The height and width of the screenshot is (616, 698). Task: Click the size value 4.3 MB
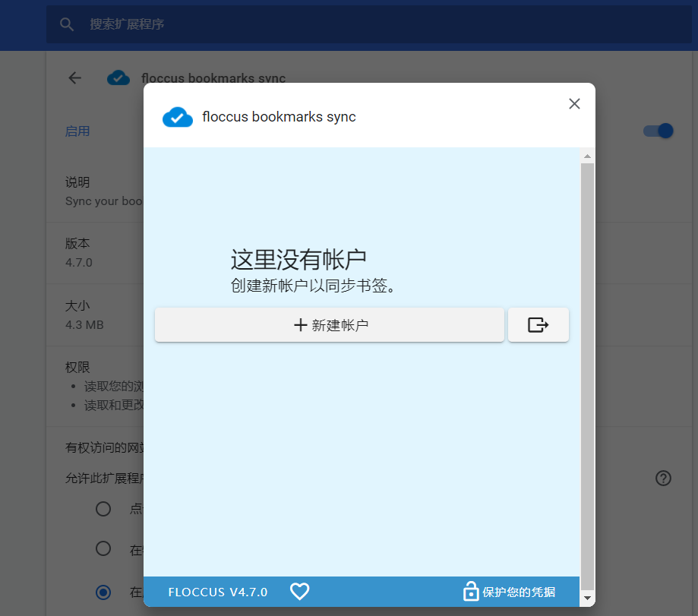[x=84, y=325]
